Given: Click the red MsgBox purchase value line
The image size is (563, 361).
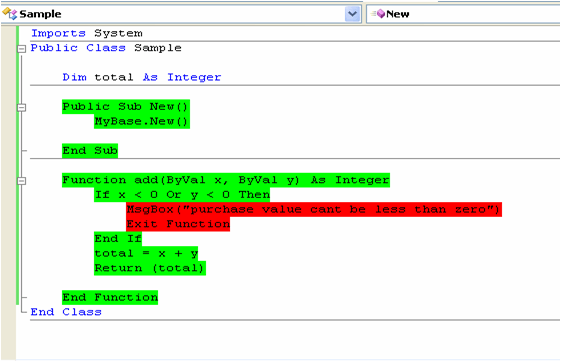Looking at the screenshot, I should point(314,209).
